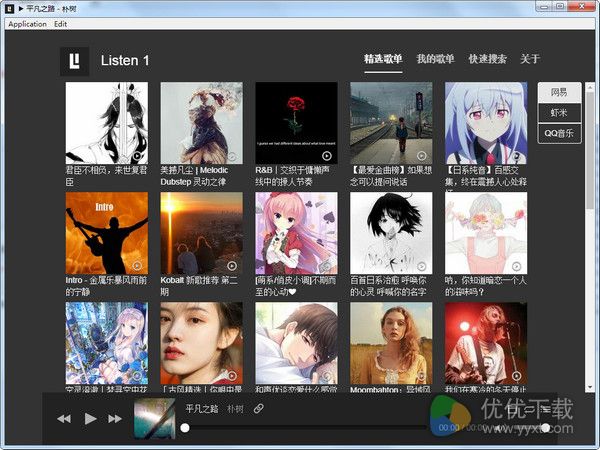600x450 pixels.
Task: Click play icon on Intro metal cover
Action: coord(137,266)
